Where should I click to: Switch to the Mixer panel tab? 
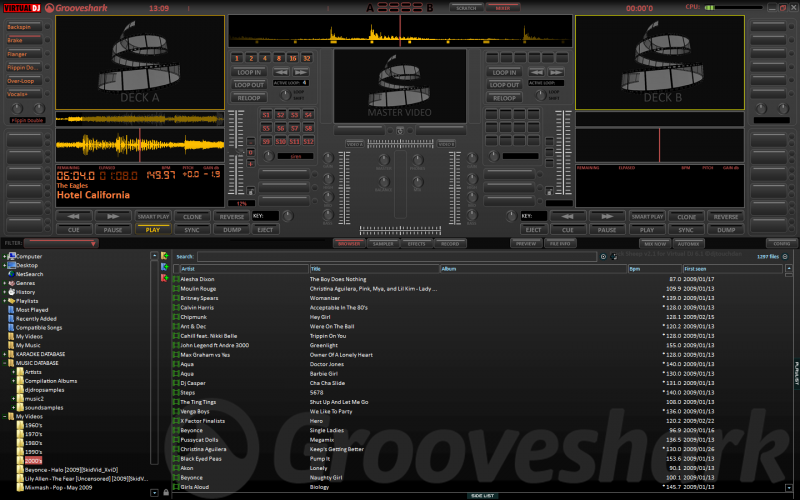tap(503, 8)
